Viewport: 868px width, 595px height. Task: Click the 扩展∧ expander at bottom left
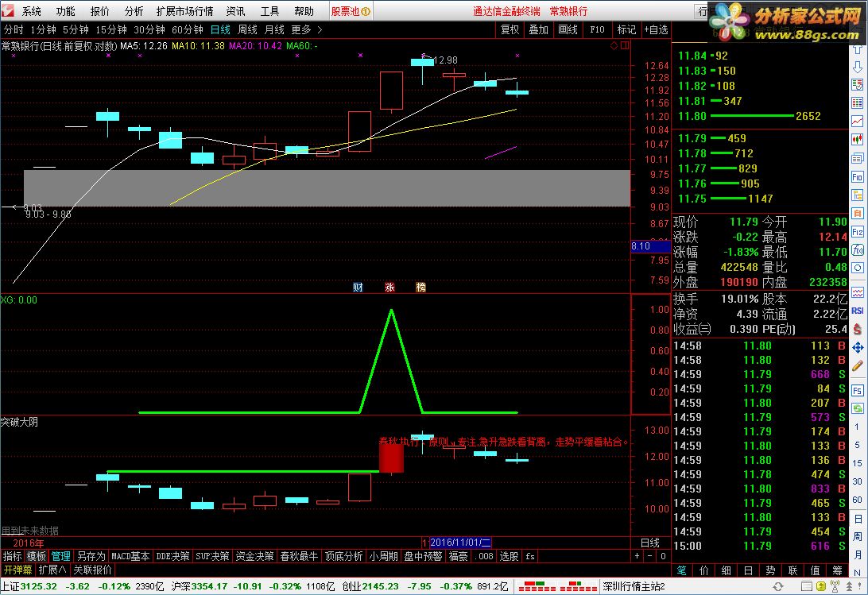point(52,570)
